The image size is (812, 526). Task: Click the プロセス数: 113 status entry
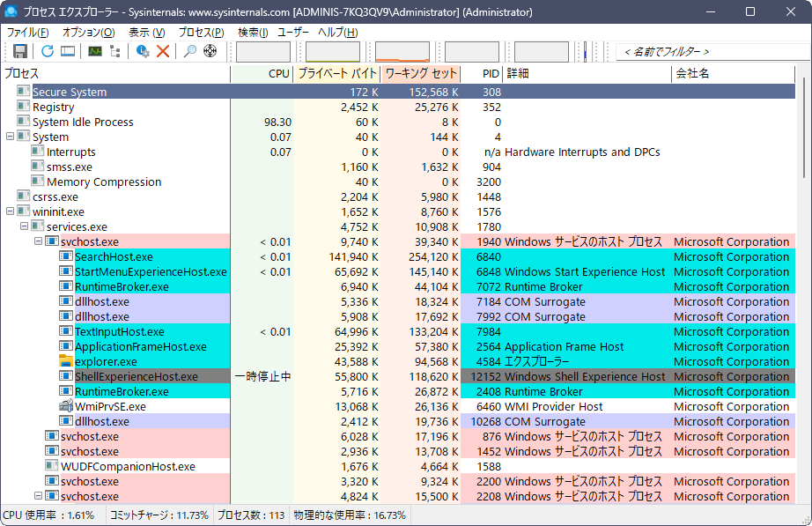tap(251, 515)
